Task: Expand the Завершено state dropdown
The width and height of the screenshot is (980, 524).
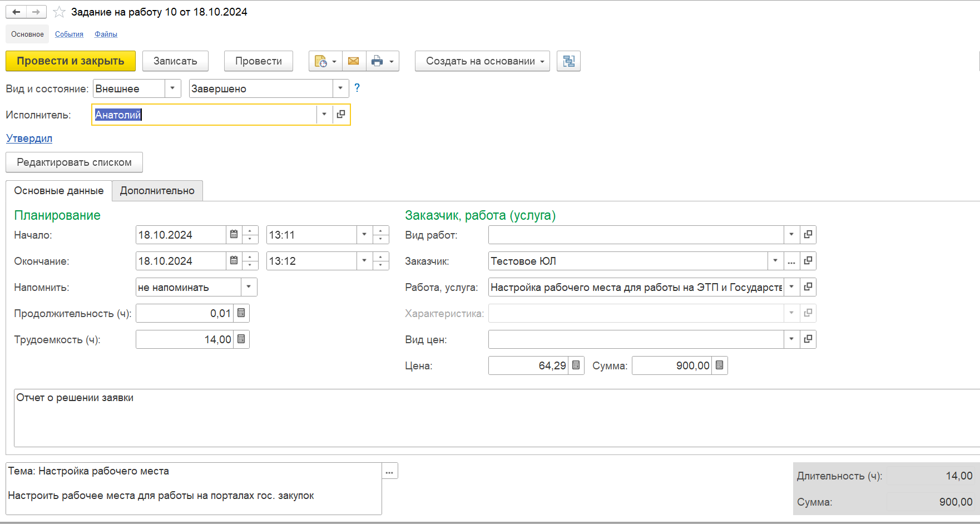Action: tap(340, 88)
